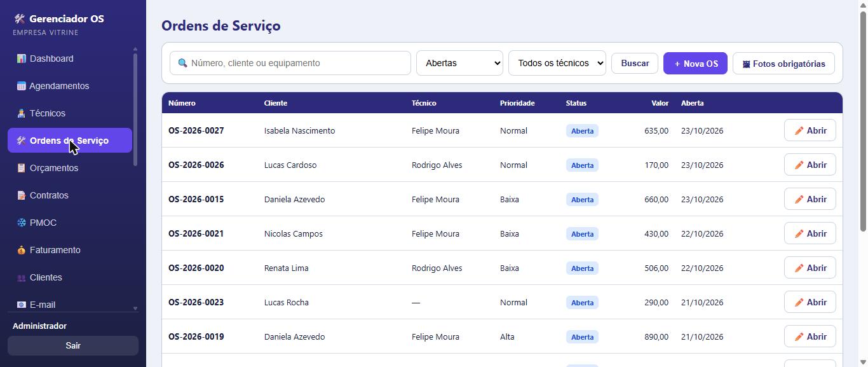Click Prioridade column header
Viewport: 868px width, 367px height.
(x=517, y=103)
